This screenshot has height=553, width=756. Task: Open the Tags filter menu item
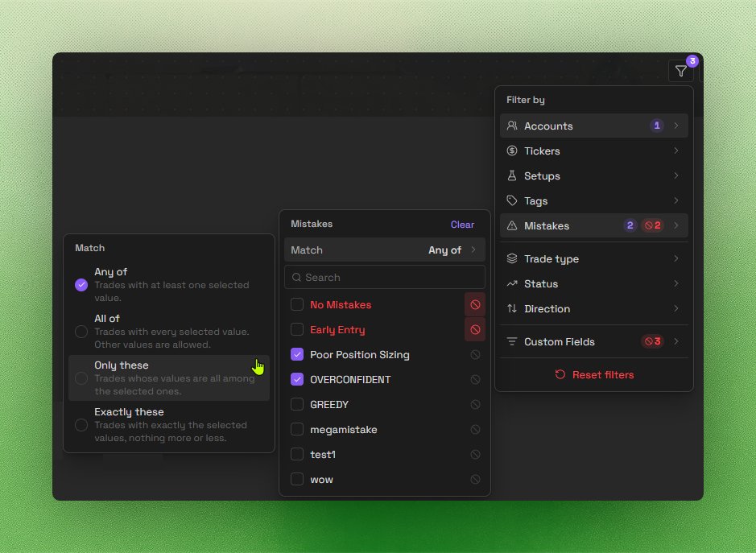point(593,200)
